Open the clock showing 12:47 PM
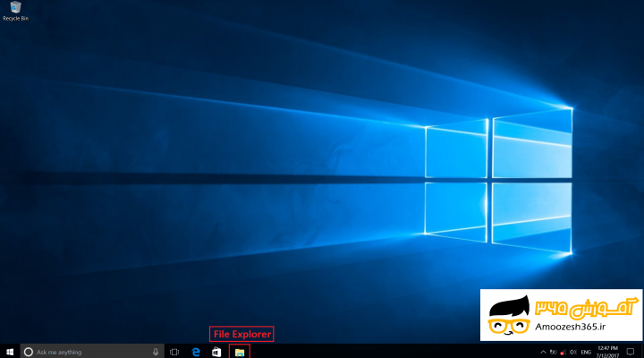 pyautogui.click(x=607, y=352)
